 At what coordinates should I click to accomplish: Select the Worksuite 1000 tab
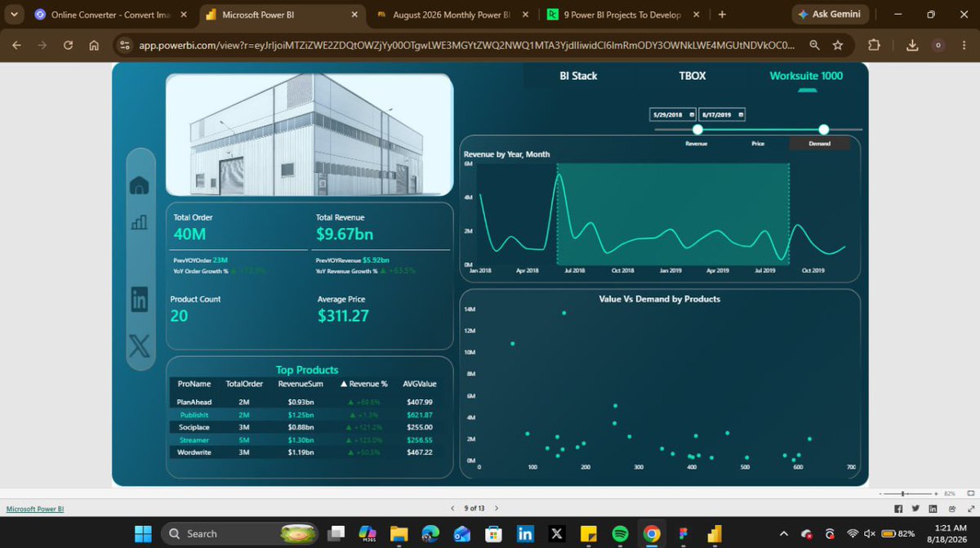pyautogui.click(x=806, y=76)
